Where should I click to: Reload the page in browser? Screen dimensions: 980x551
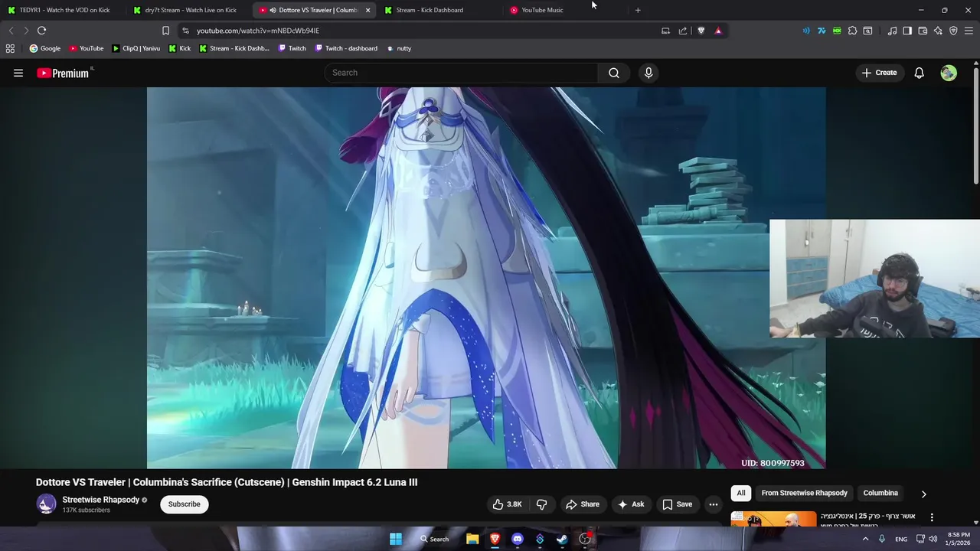[x=41, y=31]
